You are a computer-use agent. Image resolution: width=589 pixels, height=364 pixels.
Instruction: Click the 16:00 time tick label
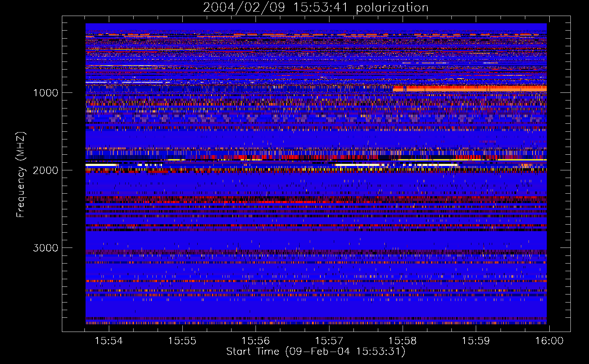tap(549, 341)
